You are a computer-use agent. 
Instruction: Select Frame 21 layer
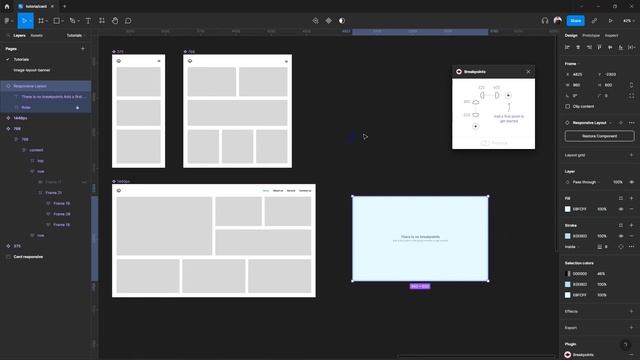tap(53, 193)
